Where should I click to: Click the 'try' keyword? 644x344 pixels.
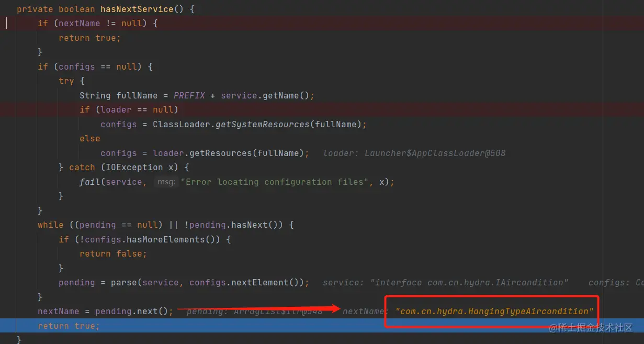[66, 81]
